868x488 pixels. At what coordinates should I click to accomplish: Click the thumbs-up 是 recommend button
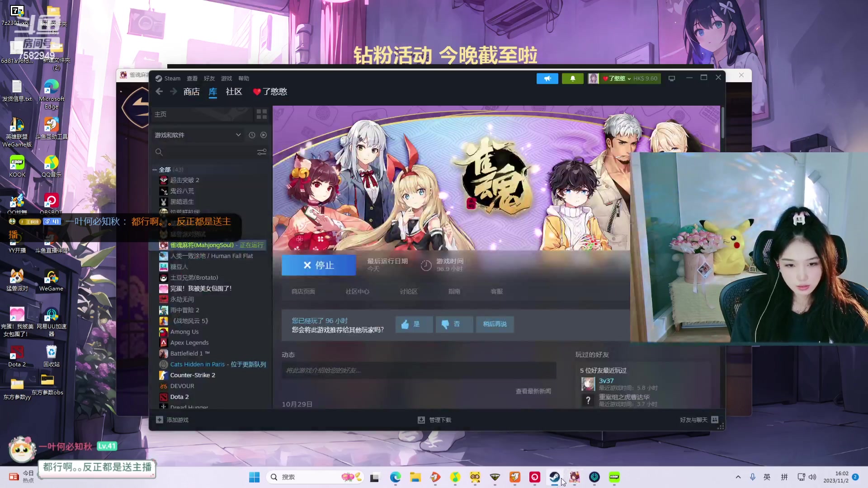point(414,324)
